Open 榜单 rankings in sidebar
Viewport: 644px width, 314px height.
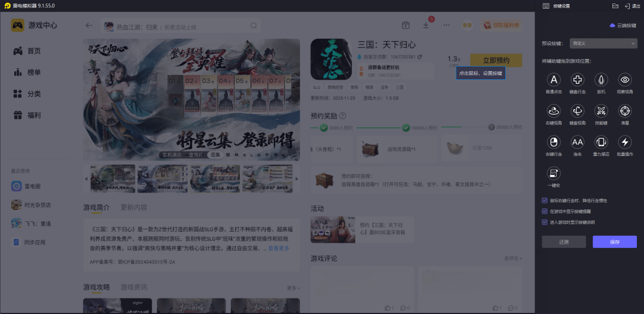[27, 72]
